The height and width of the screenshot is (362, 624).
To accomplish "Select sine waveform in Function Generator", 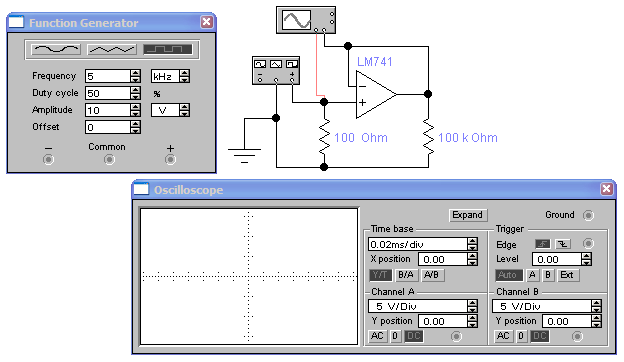I will (56, 49).
